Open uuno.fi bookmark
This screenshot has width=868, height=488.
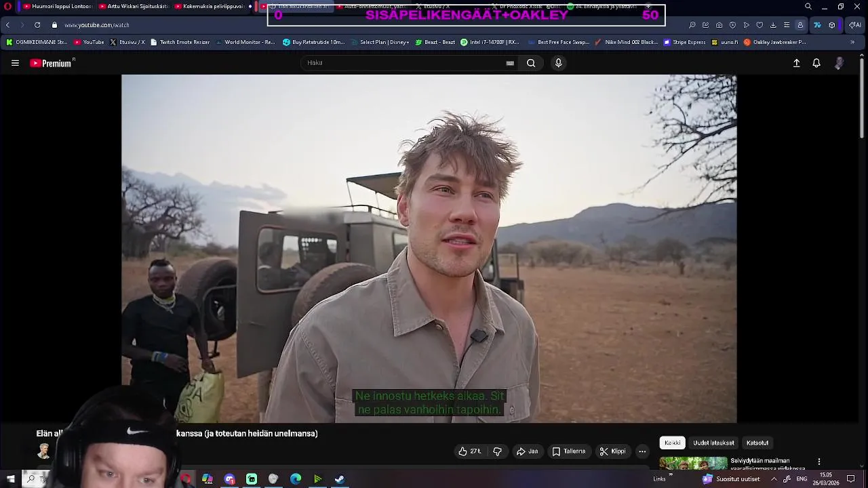[x=725, y=42]
